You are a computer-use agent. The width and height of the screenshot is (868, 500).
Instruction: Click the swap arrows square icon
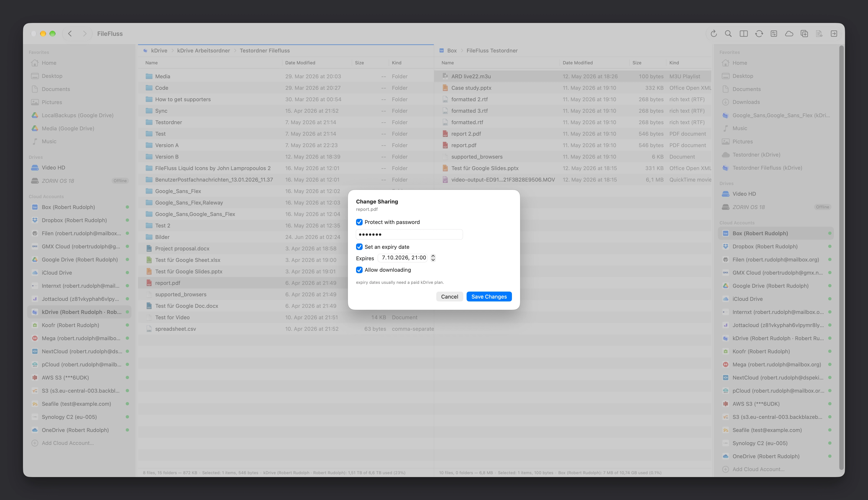pyautogui.click(x=774, y=34)
